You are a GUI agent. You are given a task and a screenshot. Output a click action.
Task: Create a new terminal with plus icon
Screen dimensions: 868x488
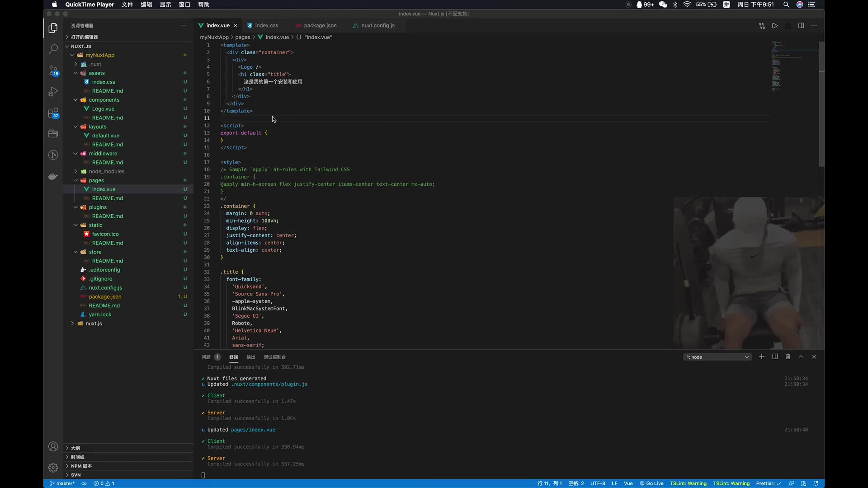pos(762,357)
